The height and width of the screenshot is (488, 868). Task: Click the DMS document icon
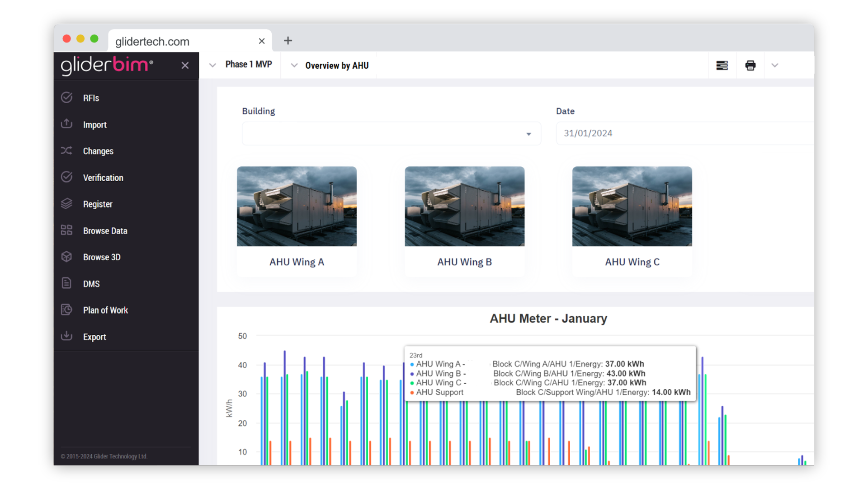click(66, 283)
